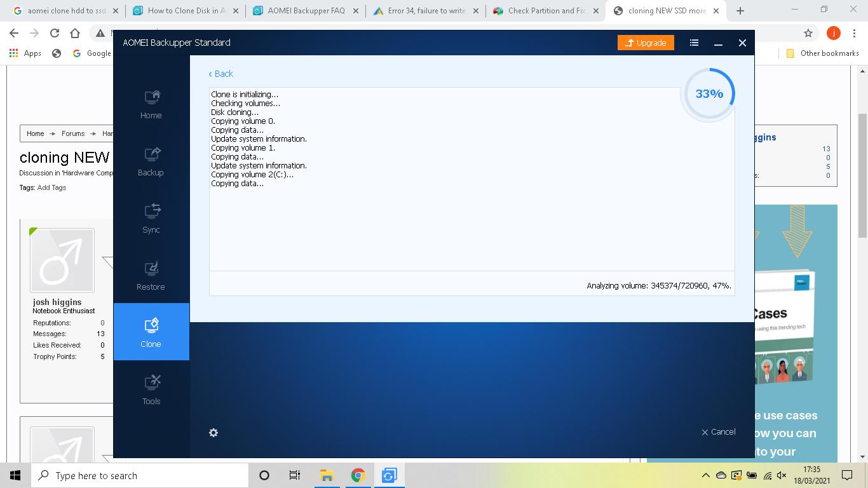Bookmark this page with the star

(808, 33)
